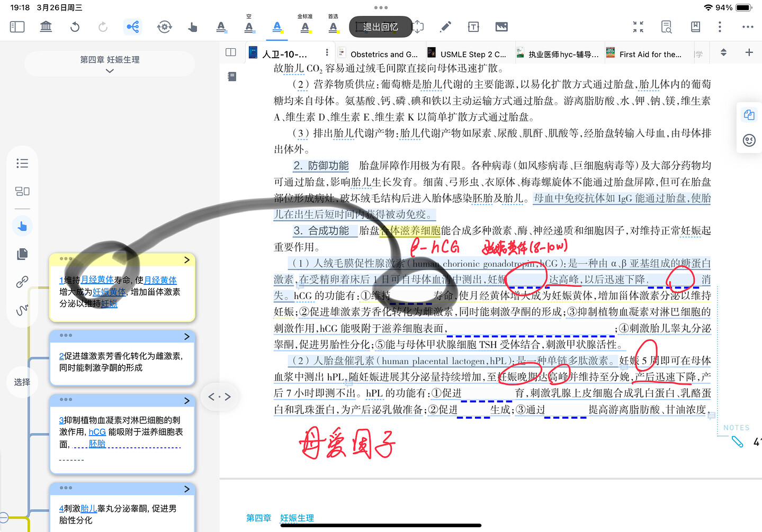Add a new document tab with plus
The width and height of the screenshot is (762, 532).
click(x=749, y=52)
